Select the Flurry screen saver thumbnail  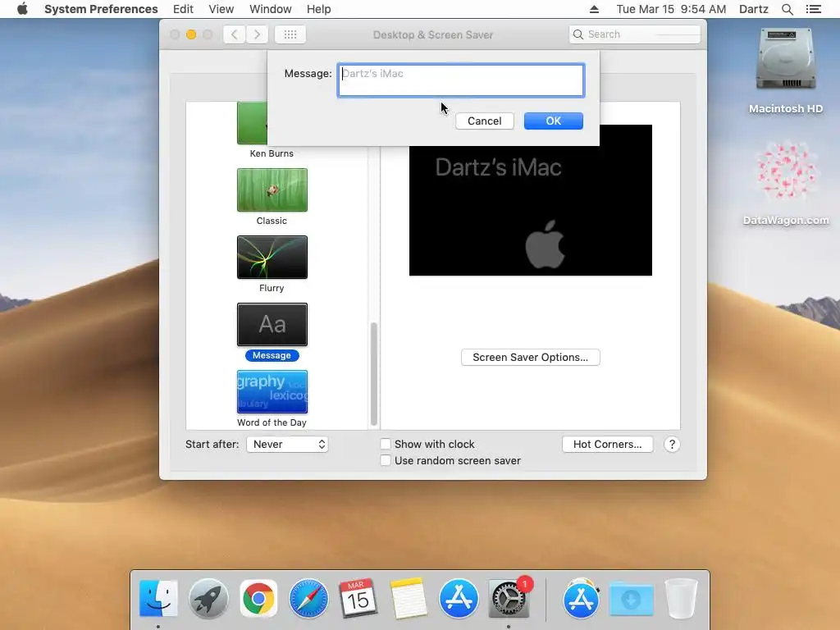(x=272, y=257)
